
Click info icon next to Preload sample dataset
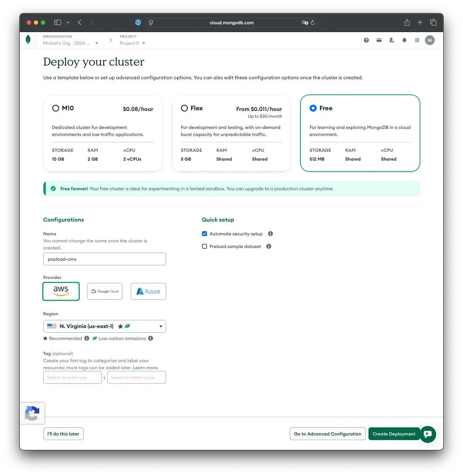point(269,246)
